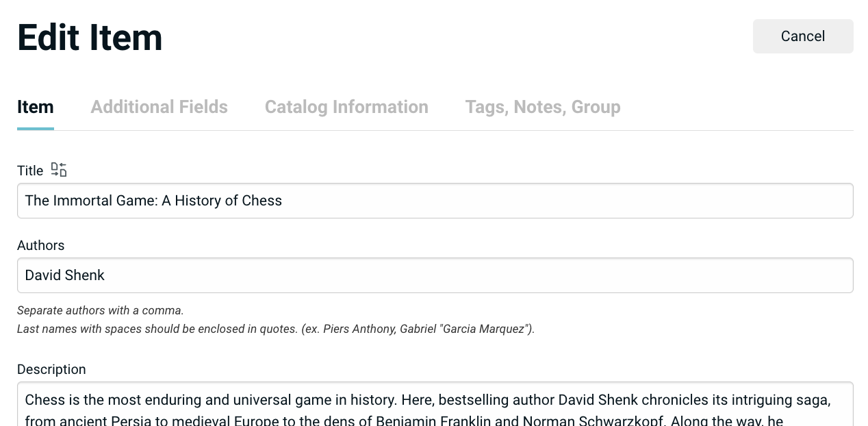
Task: Click the Edit Item page heading
Action: [90, 37]
